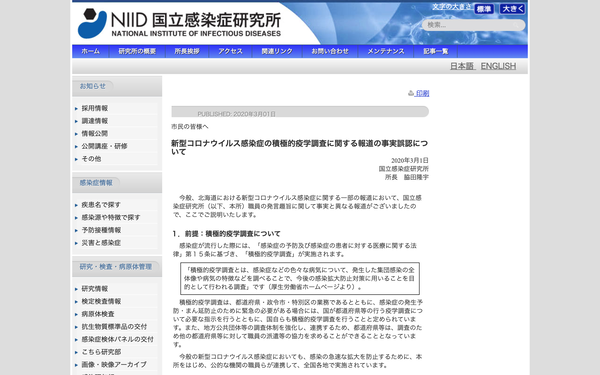The height and width of the screenshot is (375, 600).
Task: Open the 予防接種情報 sidebar link
Action: pyautogui.click(x=101, y=230)
